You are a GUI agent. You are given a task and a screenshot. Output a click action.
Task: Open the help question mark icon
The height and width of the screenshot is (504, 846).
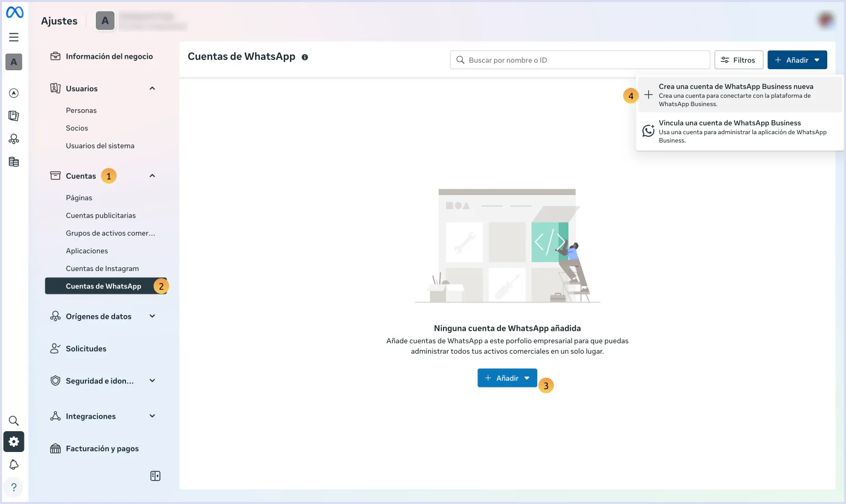pyautogui.click(x=14, y=487)
